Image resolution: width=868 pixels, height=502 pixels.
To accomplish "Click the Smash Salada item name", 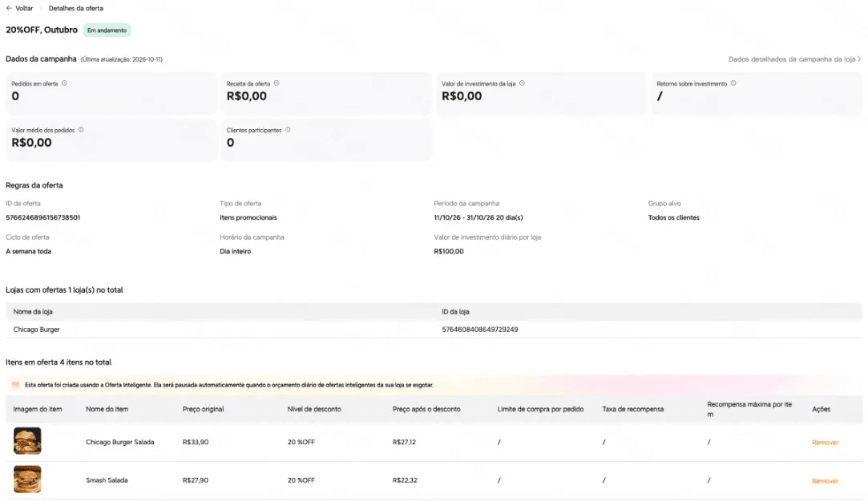I will [x=107, y=480].
